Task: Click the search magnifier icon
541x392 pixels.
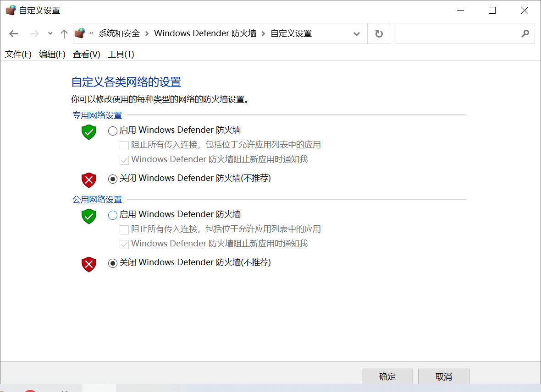Action: pyautogui.click(x=525, y=33)
